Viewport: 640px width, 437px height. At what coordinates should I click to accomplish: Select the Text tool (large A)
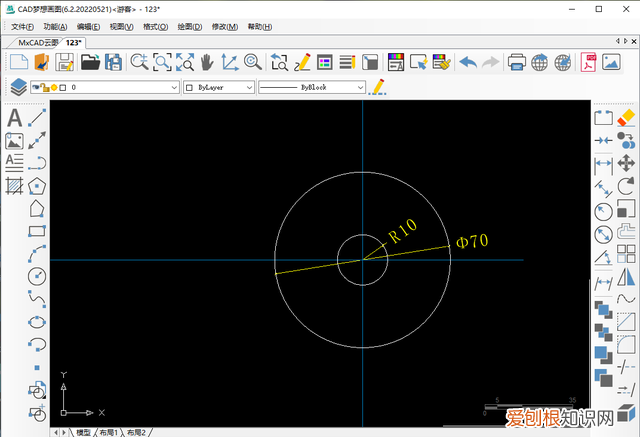point(14,118)
